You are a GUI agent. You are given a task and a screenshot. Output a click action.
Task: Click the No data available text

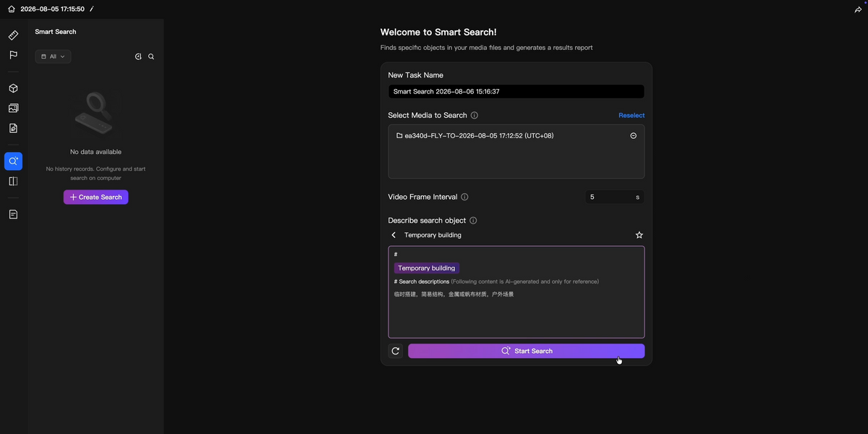[x=95, y=152]
